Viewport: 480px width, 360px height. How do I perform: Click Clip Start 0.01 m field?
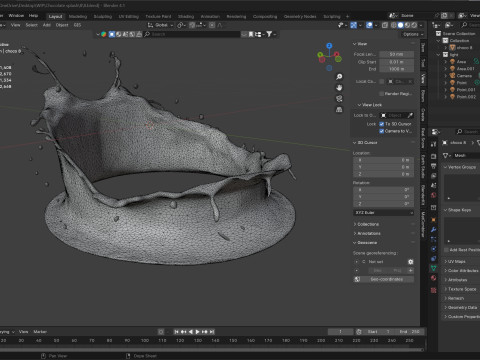(396, 62)
